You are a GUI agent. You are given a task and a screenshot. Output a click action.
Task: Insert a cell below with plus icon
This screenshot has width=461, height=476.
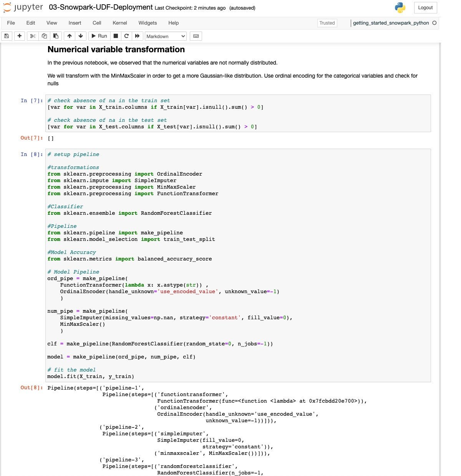tap(19, 36)
